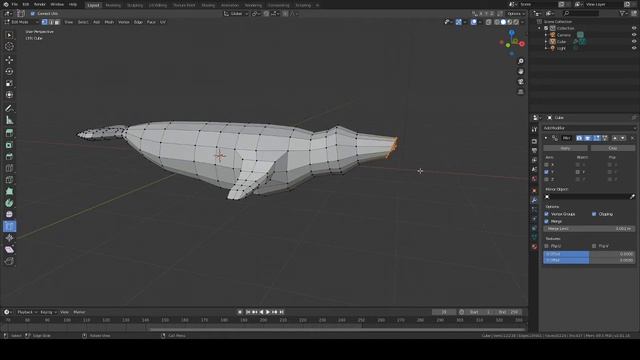
Task: Open the UV menu in header
Action: (x=163, y=22)
